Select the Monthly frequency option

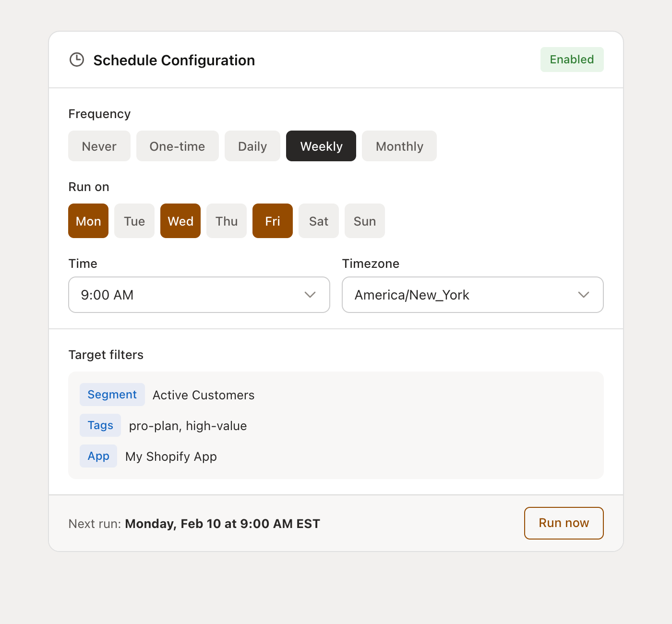point(399,146)
